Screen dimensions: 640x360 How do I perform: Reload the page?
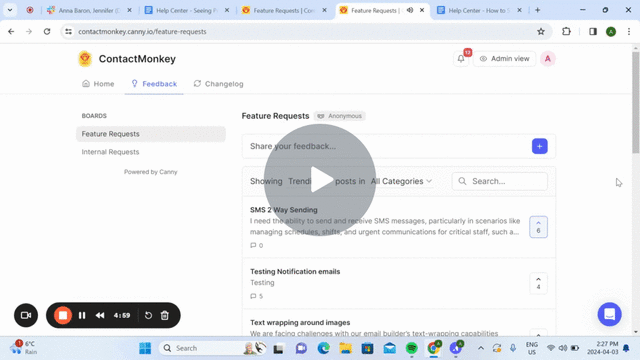coord(47,31)
